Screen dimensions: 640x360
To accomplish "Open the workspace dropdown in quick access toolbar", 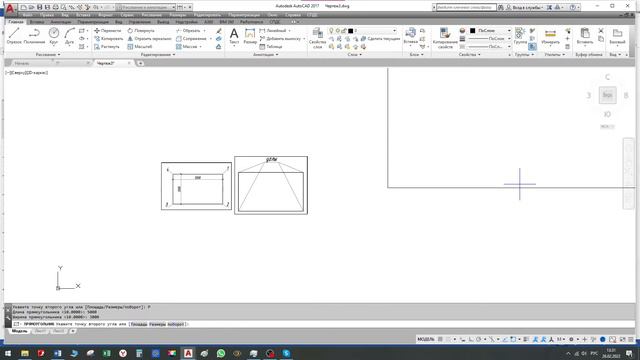I will [x=145, y=7].
